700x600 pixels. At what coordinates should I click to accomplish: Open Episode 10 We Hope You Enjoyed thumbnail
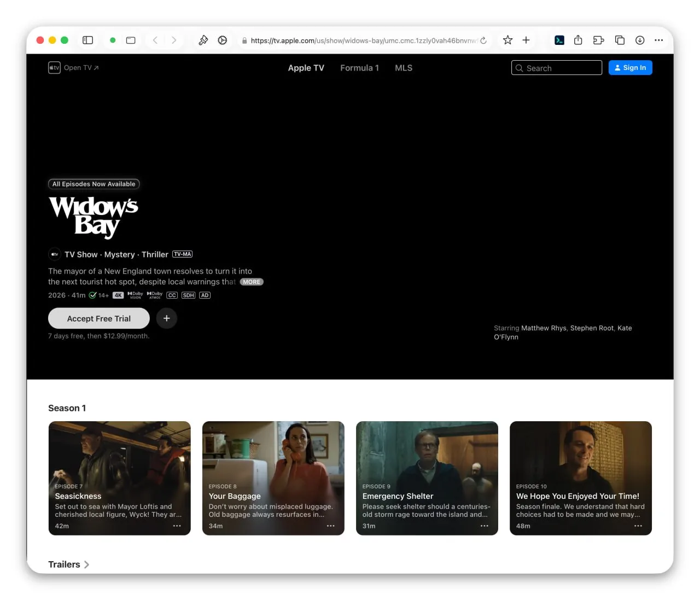tap(581, 478)
